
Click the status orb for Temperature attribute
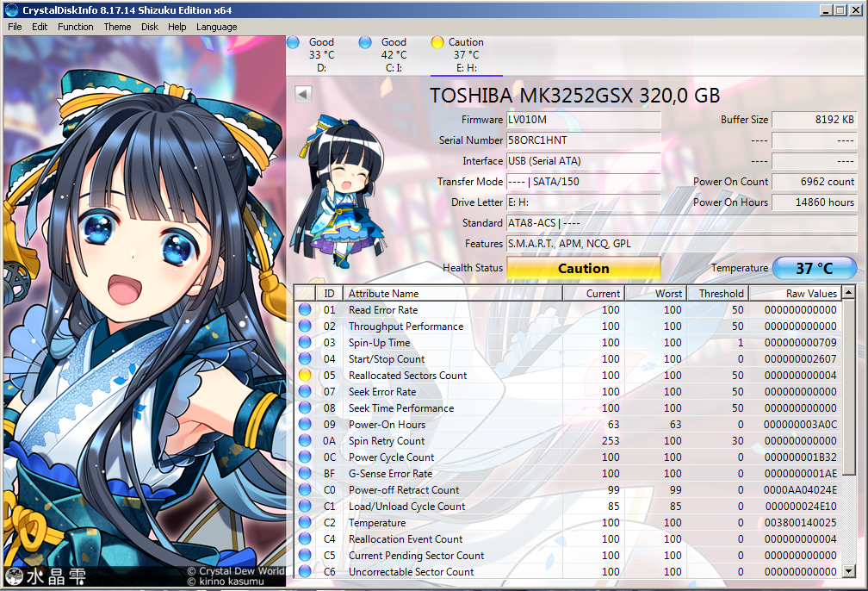(305, 522)
